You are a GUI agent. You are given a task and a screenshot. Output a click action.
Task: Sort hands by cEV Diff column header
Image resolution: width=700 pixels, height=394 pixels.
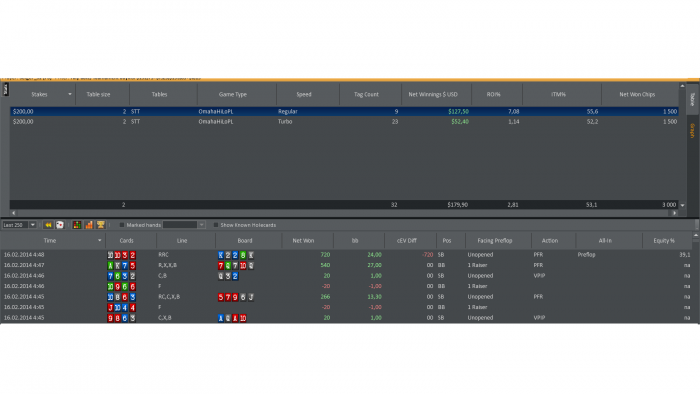(x=407, y=241)
